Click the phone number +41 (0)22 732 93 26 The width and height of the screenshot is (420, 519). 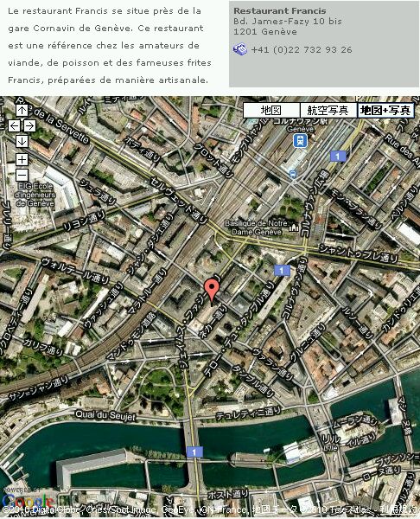[x=302, y=49]
